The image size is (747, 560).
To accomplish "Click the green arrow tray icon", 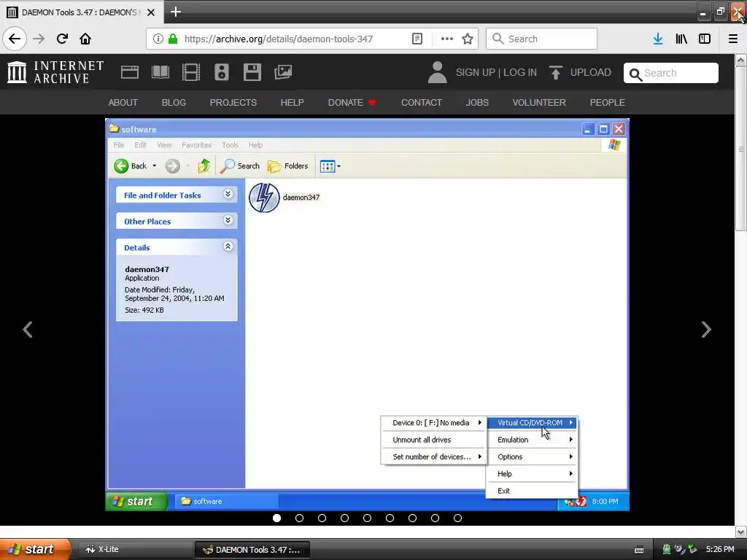I will click(693, 549).
